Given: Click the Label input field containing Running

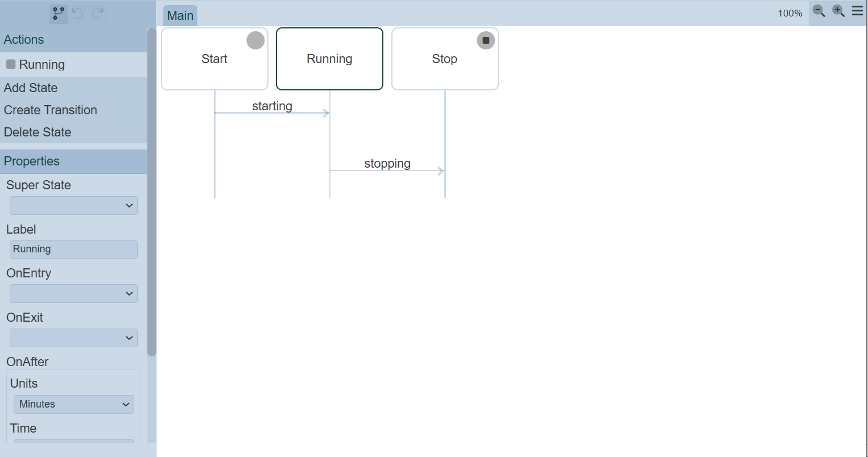Looking at the screenshot, I should tap(73, 250).
